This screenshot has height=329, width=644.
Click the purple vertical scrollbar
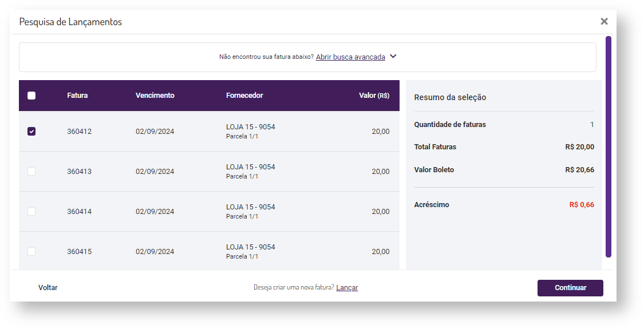coord(609,146)
